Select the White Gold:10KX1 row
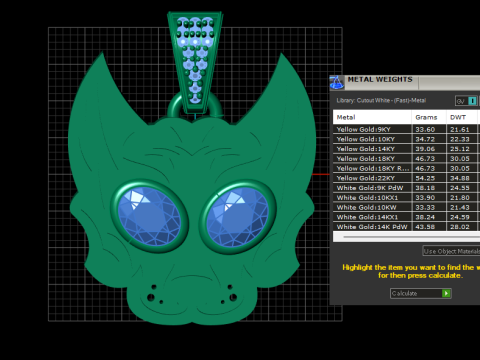Screen dimensions: 480x360 pyautogui.click(x=406, y=198)
